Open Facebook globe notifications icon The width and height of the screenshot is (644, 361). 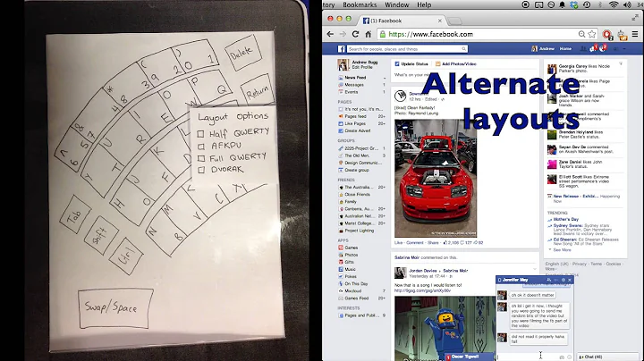point(603,49)
